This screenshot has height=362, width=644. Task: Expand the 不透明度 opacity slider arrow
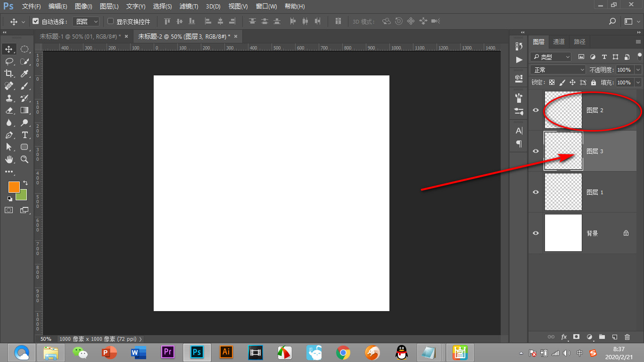click(638, 70)
